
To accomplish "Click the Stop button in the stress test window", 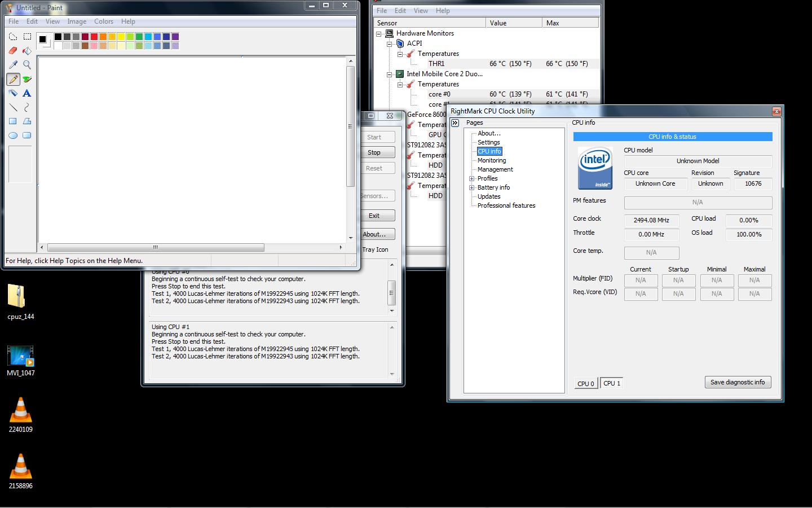I will (374, 152).
